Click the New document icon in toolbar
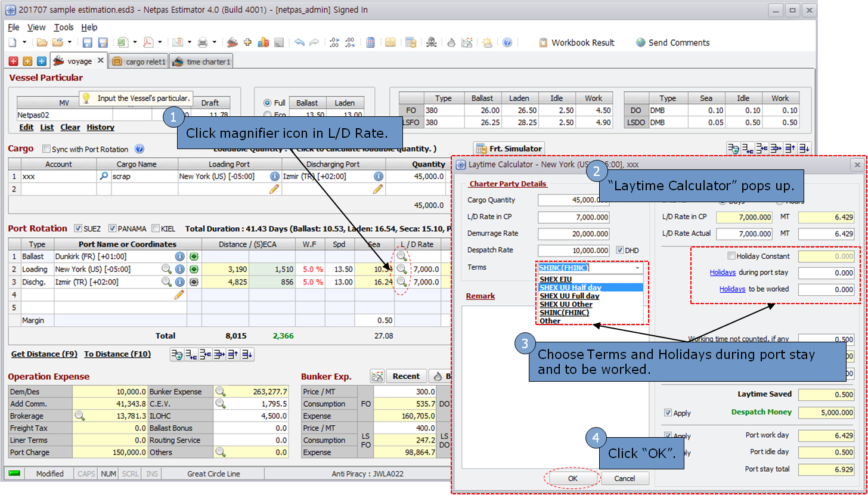This screenshot has width=868, height=495. coord(13,42)
